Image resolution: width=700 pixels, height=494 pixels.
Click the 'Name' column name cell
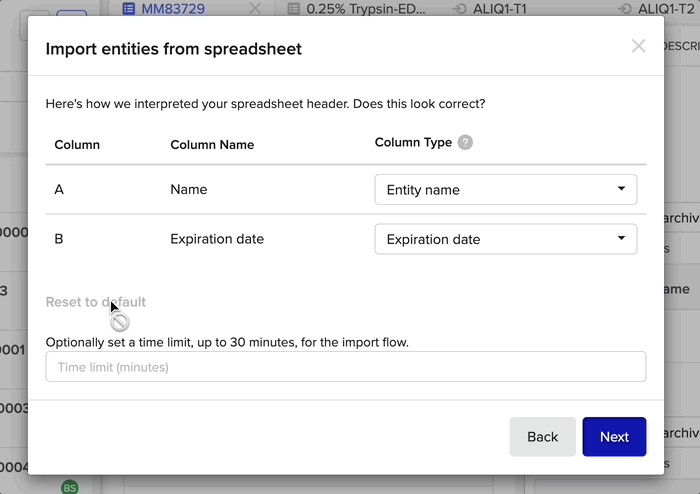click(188, 189)
